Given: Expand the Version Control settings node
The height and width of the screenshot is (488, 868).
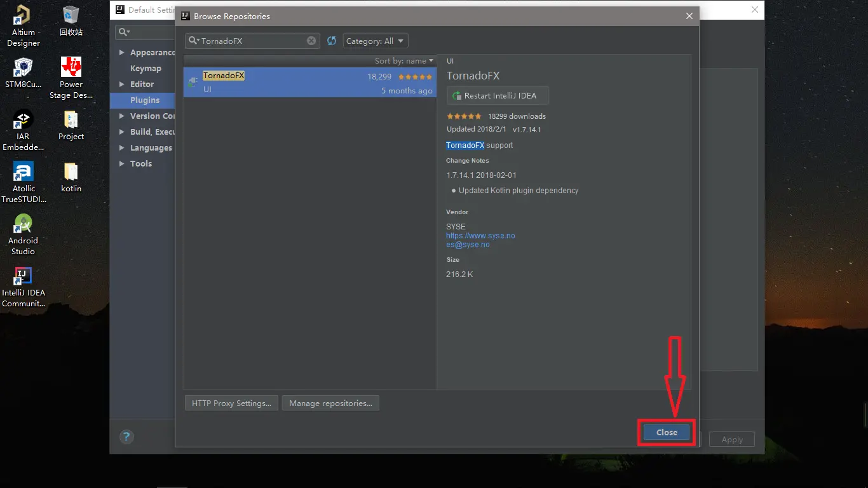Looking at the screenshot, I should point(122,116).
